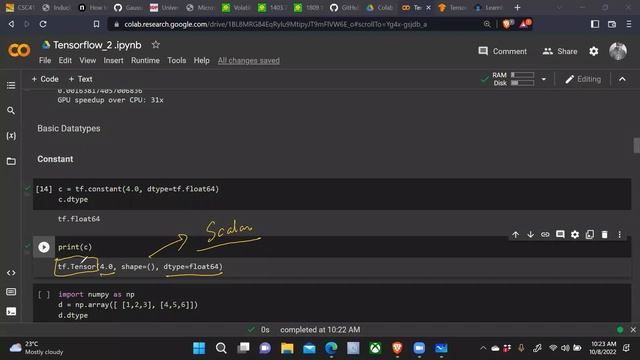Dismiss the status bar with the X
Viewport: 640px width, 360px height.
(x=633, y=329)
